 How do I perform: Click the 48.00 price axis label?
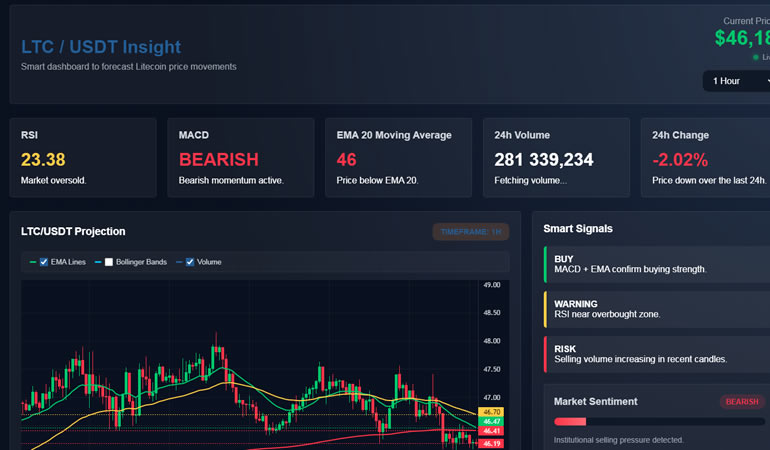tap(492, 341)
